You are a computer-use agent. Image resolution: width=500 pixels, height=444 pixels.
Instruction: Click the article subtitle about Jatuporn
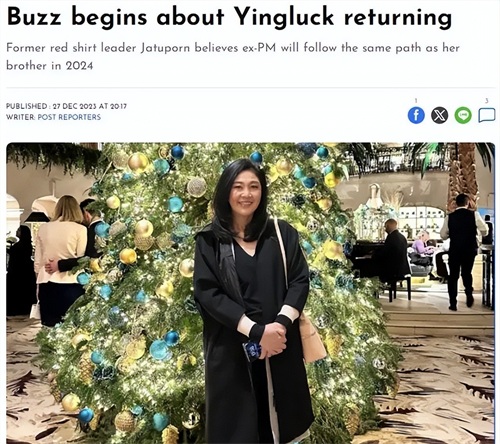(x=233, y=56)
